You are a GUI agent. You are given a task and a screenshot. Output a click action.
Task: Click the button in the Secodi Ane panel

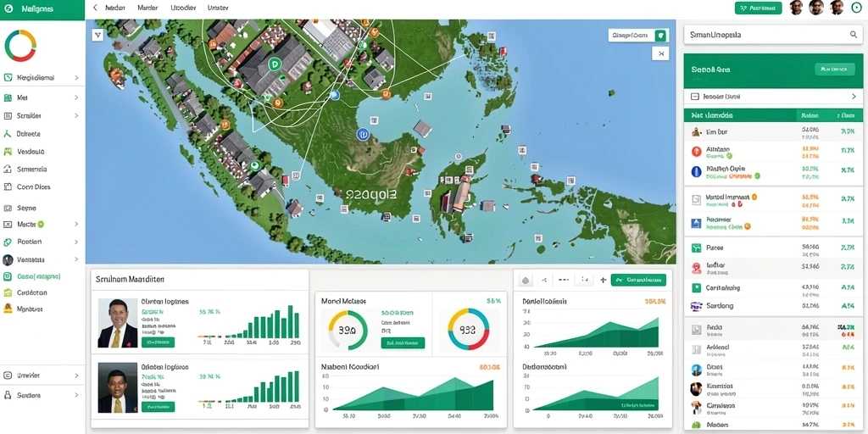tap(834, 70)
